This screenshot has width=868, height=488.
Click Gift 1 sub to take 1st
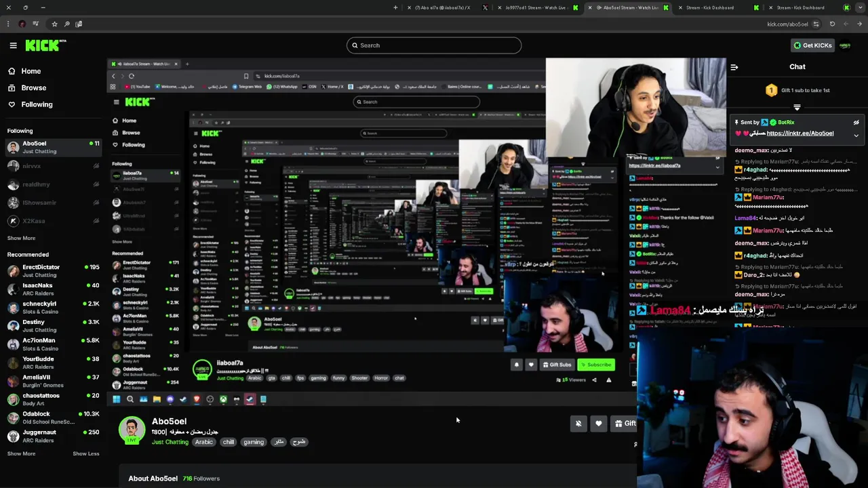(x=805, y=90)
